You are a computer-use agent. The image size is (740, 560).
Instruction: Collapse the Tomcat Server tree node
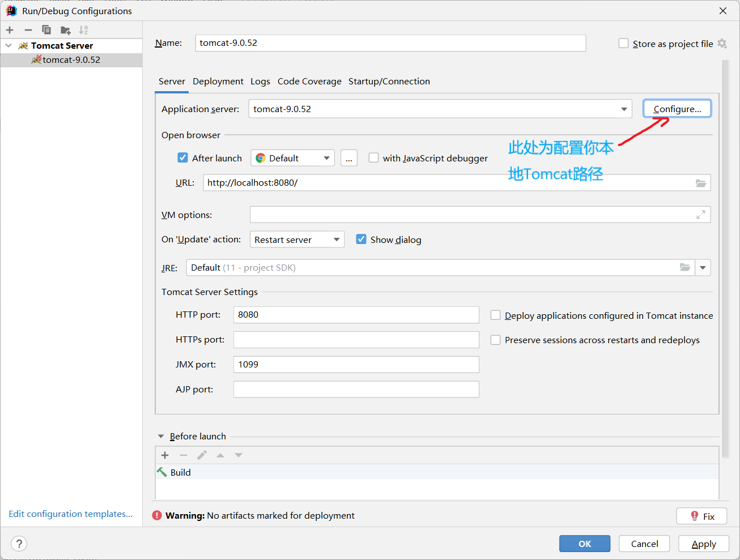click(8, 45)
